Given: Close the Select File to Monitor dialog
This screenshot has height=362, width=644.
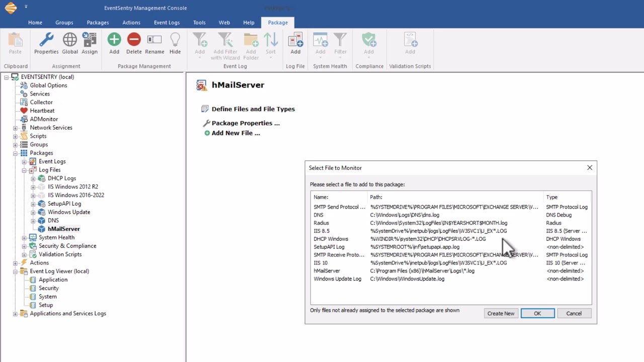Looking at the screenshot, I should click(590, 167).
